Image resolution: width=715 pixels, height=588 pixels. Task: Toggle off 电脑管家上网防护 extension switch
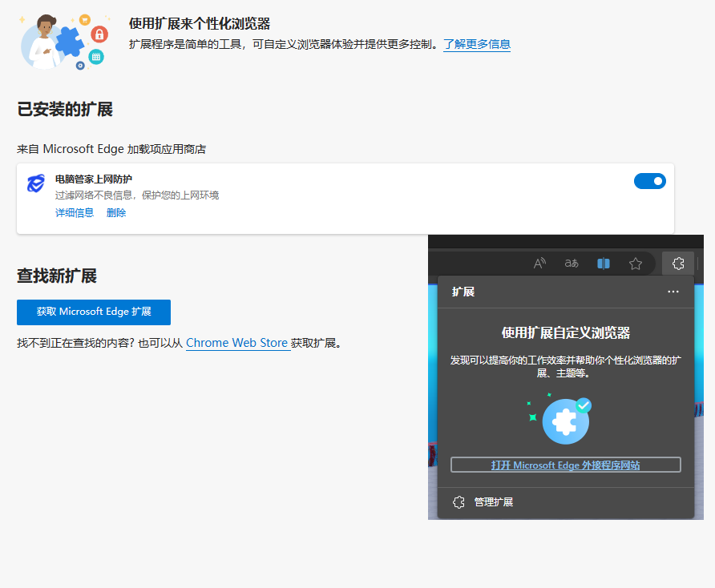(x=650, y=181)
